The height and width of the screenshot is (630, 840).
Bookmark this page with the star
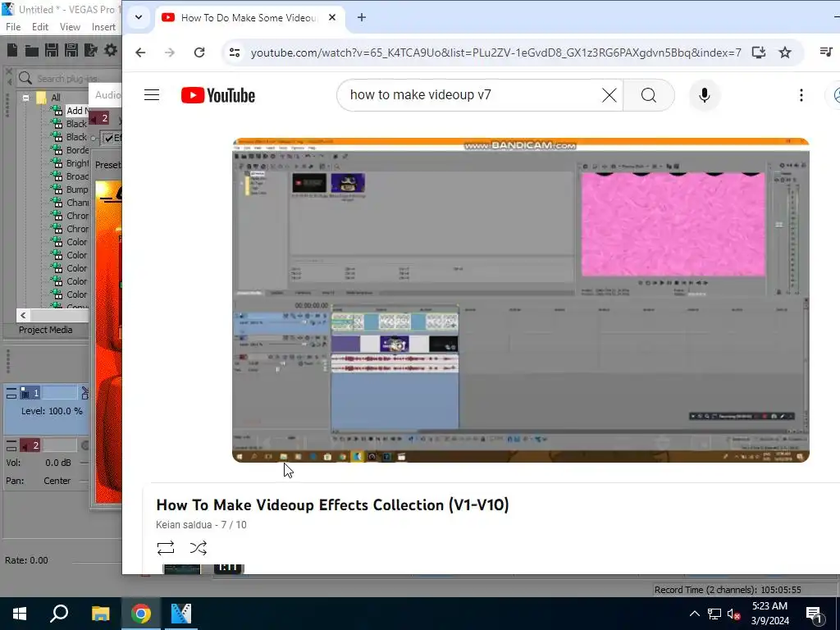click(785, 52)
